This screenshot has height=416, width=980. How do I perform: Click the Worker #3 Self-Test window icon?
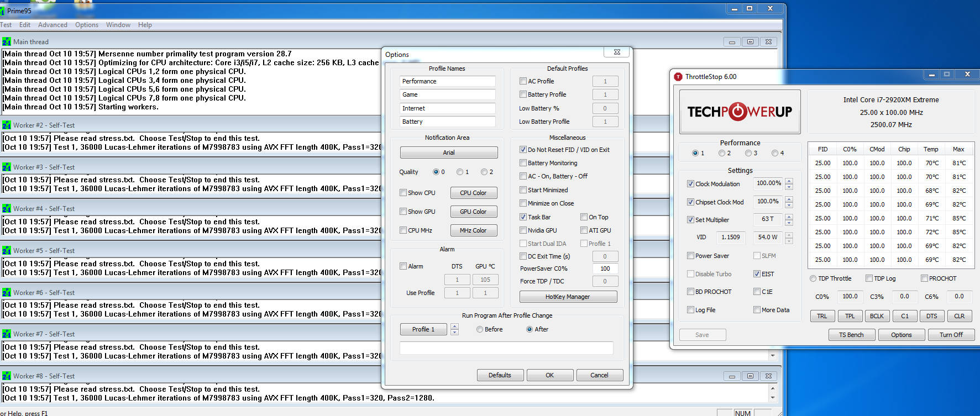[x=7, y=167]
